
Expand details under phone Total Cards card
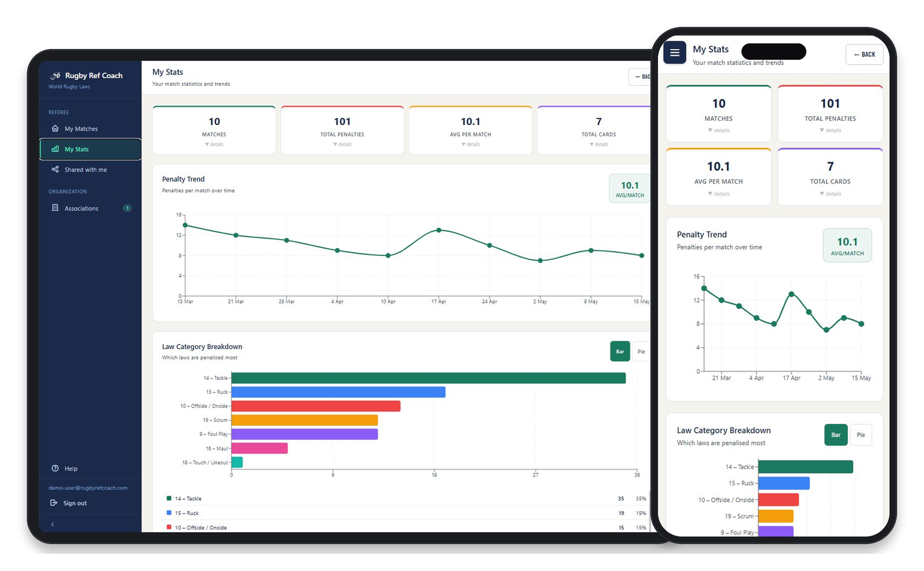pyautogui.click(x=830, y=194)
